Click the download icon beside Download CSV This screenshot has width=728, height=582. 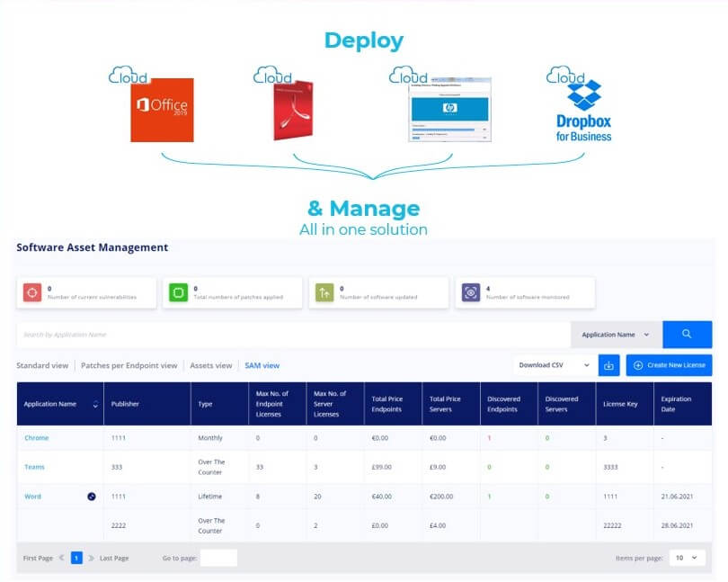click(x=608, y=365)
